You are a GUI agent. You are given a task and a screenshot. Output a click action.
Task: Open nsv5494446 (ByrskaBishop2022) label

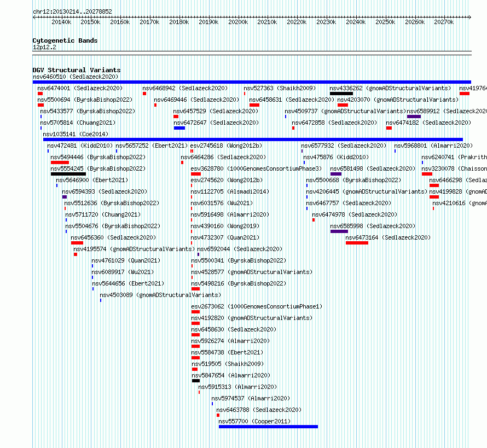[x=98, y=157]
